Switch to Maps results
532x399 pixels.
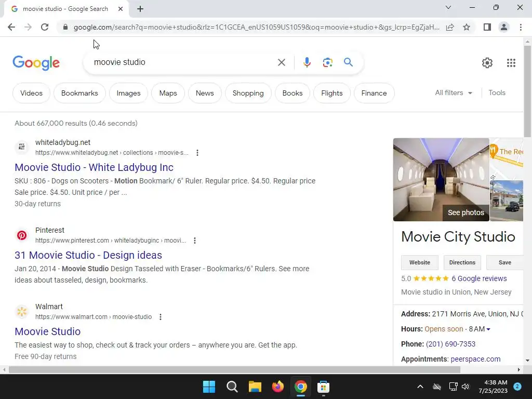click(168, 93)
